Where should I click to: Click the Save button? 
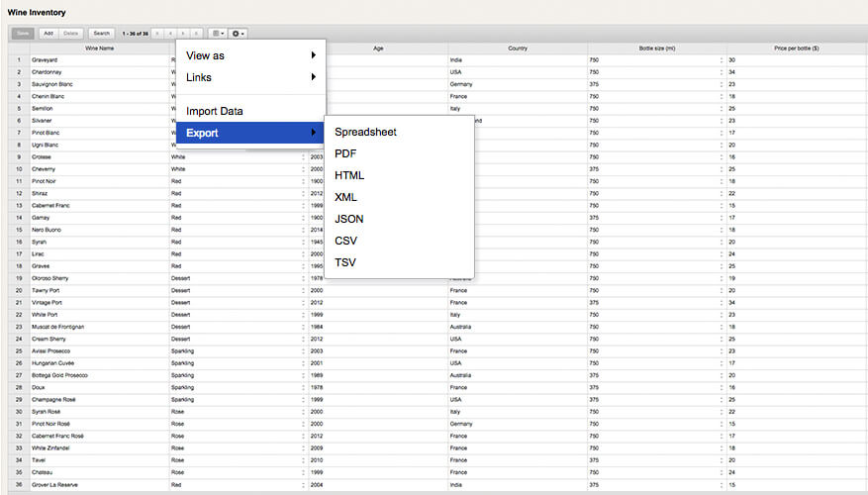pyautogui.click(x=23, y=34)
